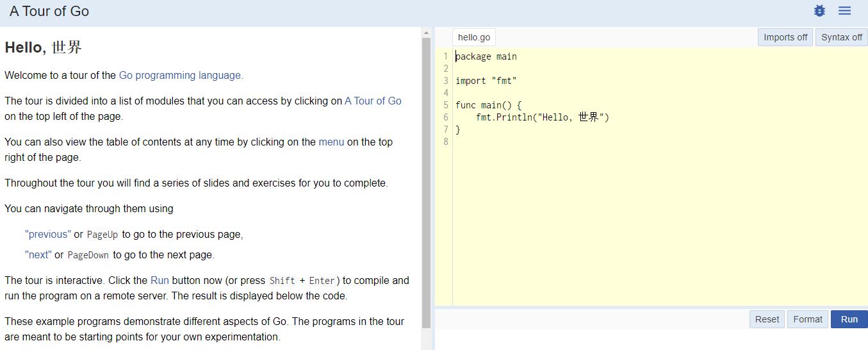Viewport: 868px width, 350px height.
Task: Click the Shift + Enter shortcut text
Action: [302, 281]
